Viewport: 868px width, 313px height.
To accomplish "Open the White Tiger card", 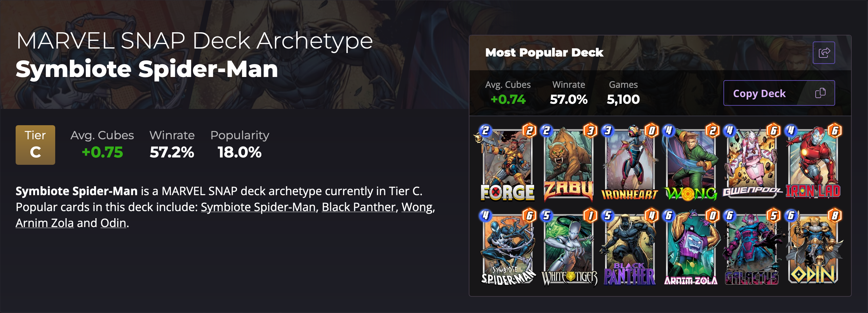I will click(568, 248).
